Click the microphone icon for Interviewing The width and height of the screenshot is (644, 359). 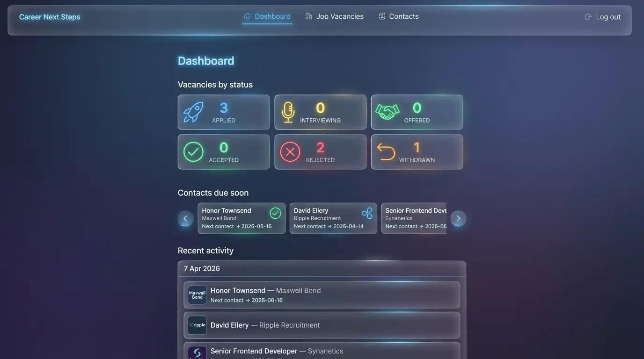(x=288, y=113)
